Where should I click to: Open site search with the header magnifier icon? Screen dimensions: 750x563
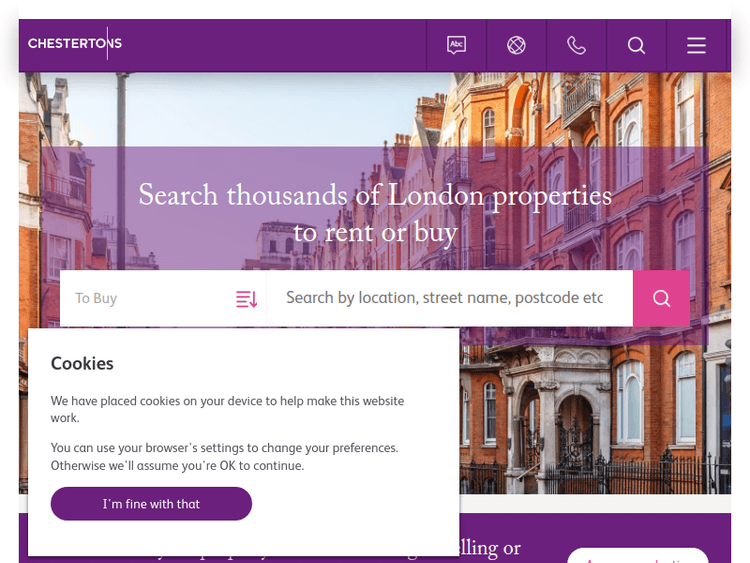(636, 45)
